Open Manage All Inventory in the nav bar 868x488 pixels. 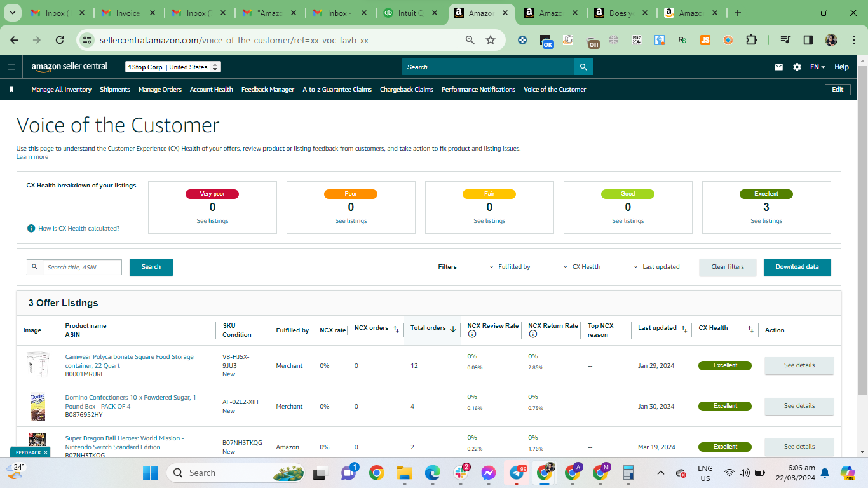click(x=62, y=90)
